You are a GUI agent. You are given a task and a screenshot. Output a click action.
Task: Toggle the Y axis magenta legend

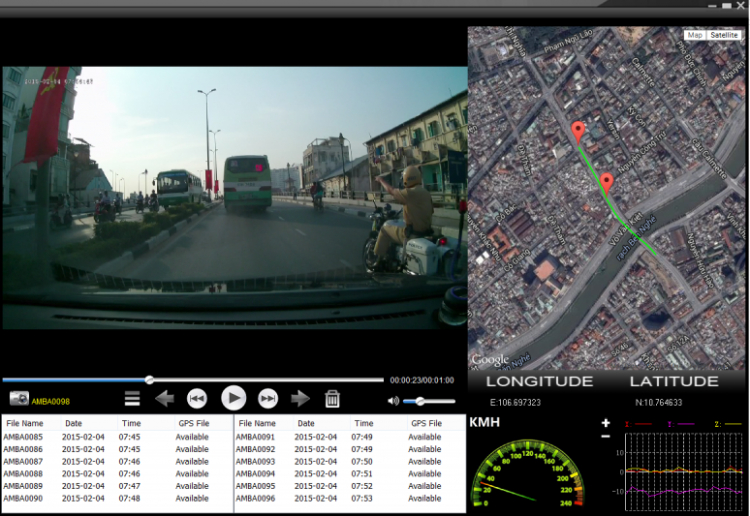(681, 424)
